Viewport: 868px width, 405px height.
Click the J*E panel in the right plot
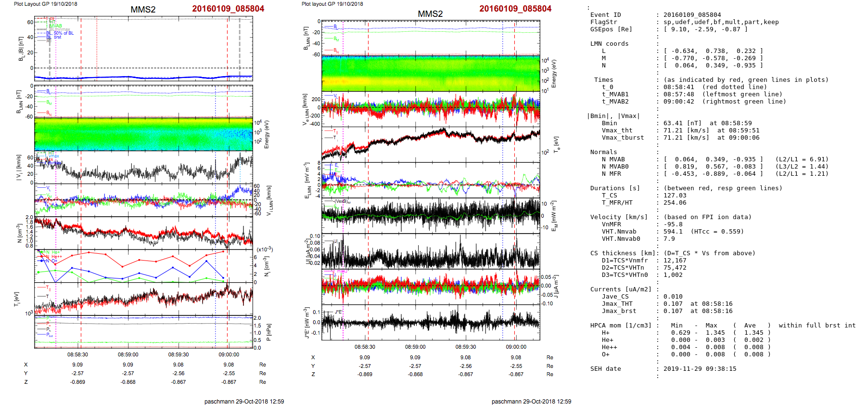pyautogui.click(x=431, y=322)
